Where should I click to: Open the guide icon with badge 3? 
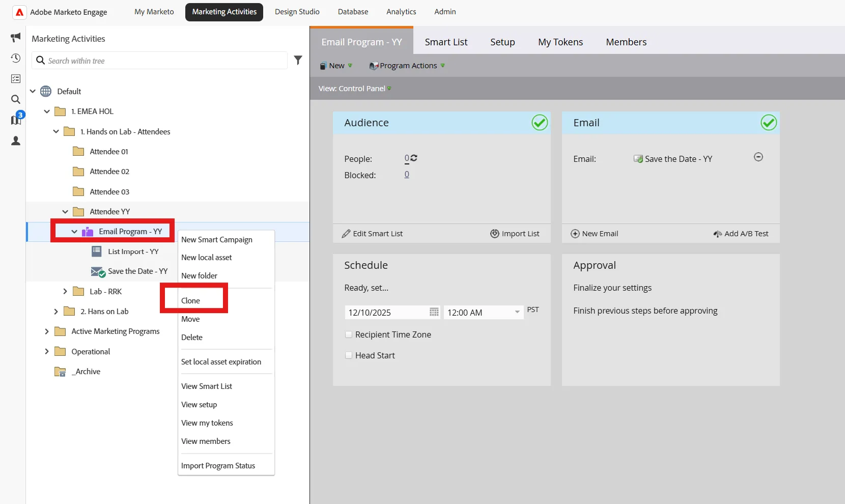click(x=16, y=119)
